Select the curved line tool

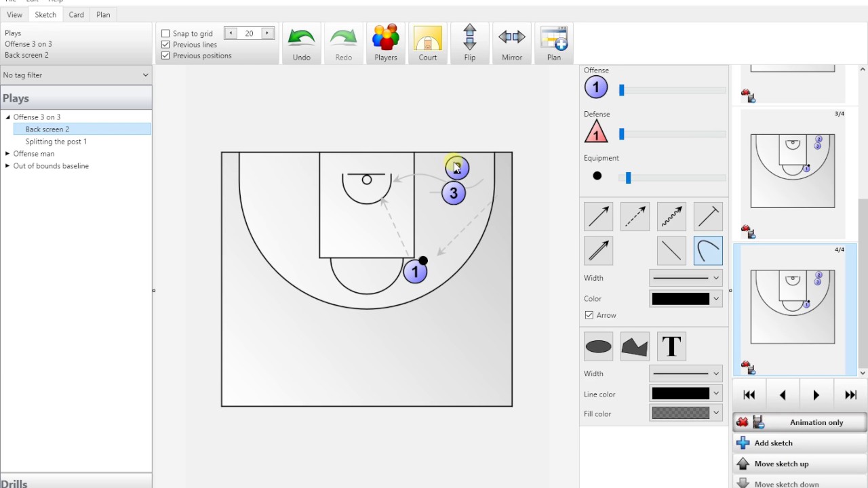(x=708, y=251)
